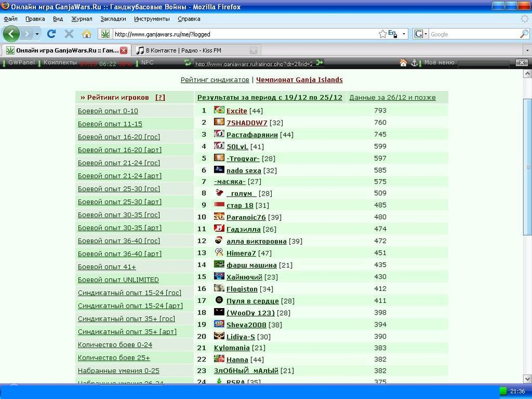532x399 pixels.
Task: Open the Рейтинг синдикатов link
Action: [215, 79]
